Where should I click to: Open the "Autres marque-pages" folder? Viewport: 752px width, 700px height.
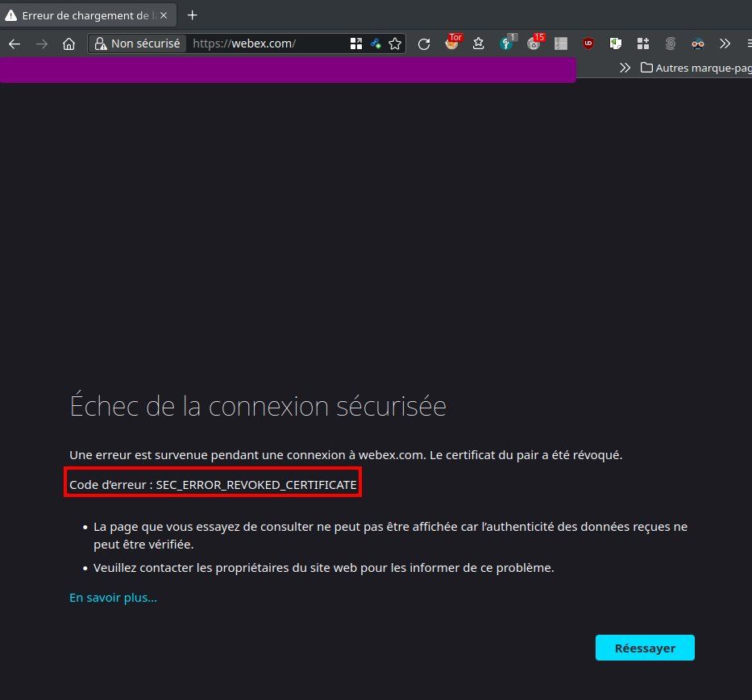tap(696, 68)
